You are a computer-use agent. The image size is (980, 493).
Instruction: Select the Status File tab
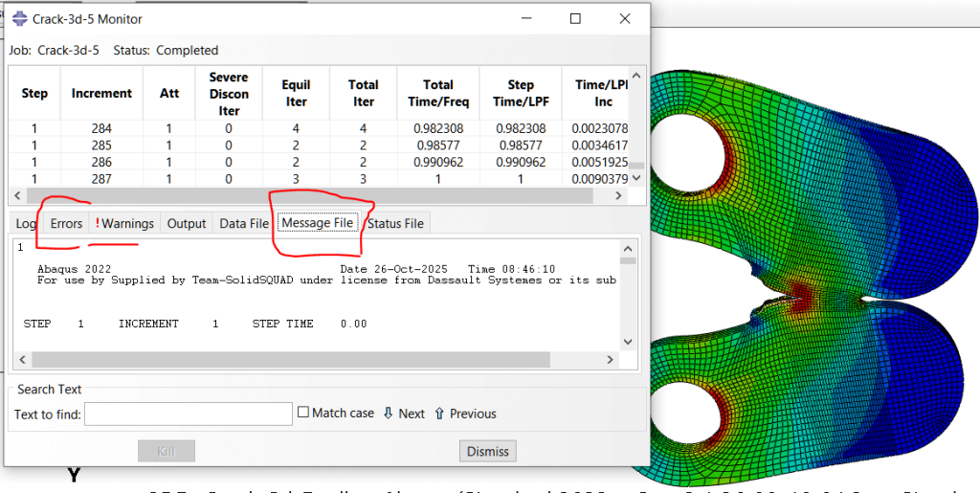[x=395, y=223]
